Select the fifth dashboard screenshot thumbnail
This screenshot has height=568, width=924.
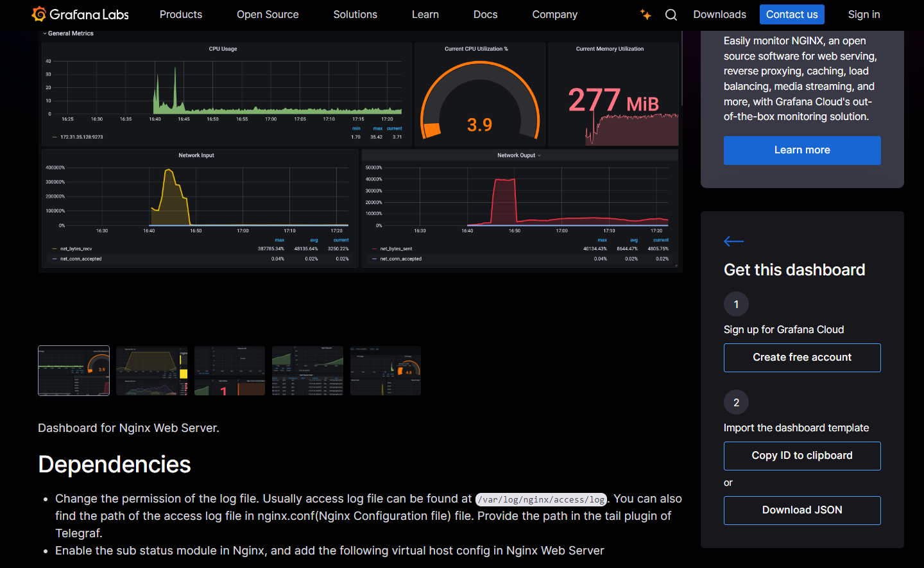(x=386, y=371)
